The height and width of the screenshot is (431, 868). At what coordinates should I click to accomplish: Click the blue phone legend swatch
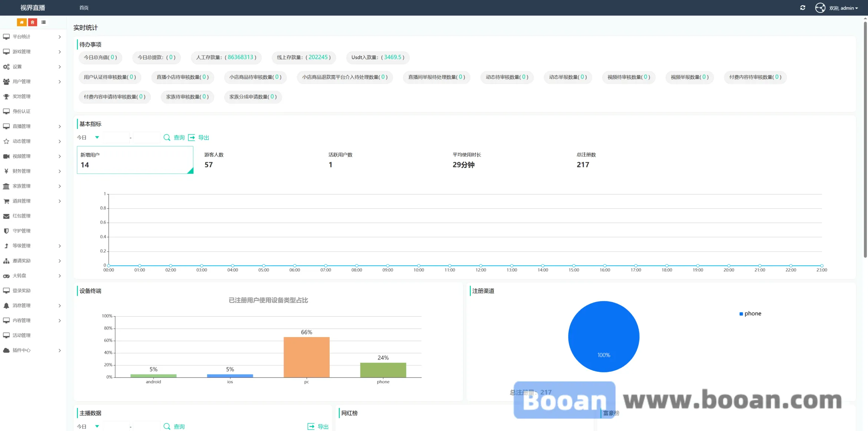(x=741, y=314)
